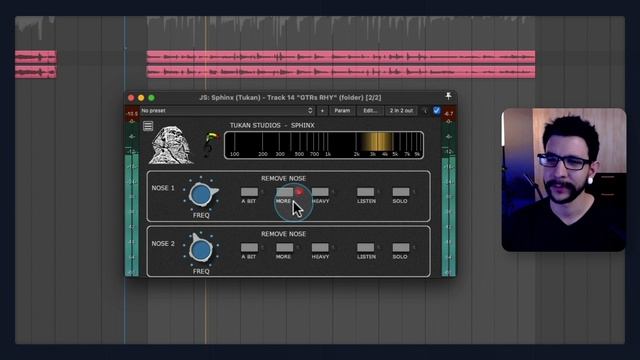The image size is (640, 360).
Task: Toggle SOLO for Nose 2
Action: [x=401, y=247]
